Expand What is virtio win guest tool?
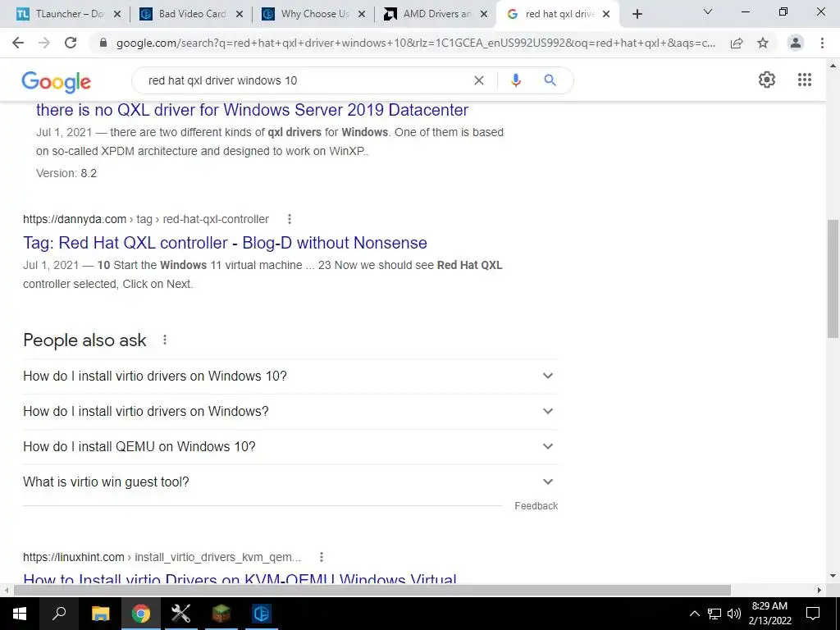This screenshot has width=840, height=630. click(x=290, y=482)
